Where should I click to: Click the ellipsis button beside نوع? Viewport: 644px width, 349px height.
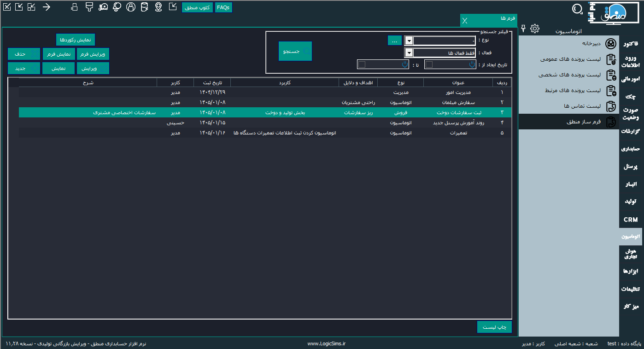(395, 41)
